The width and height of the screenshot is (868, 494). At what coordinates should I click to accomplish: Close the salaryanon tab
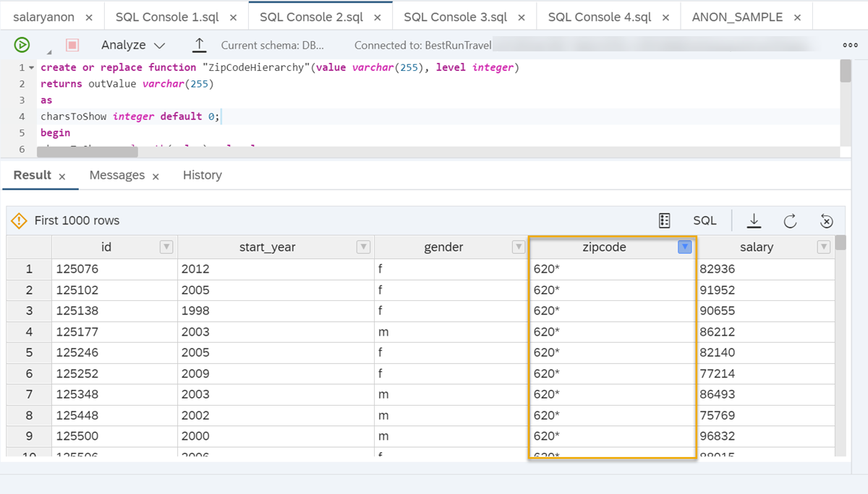88,17
